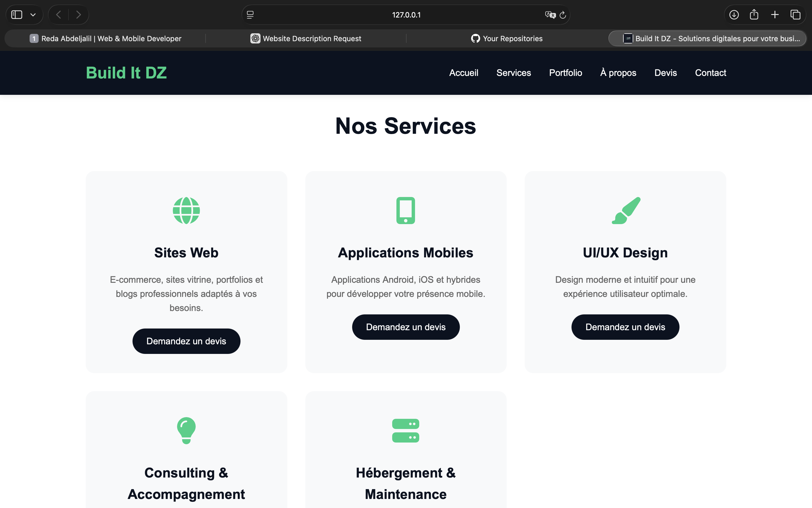812x508 pixels.
Task: Reload the page with refresh icon
Action: pos(563,15)
